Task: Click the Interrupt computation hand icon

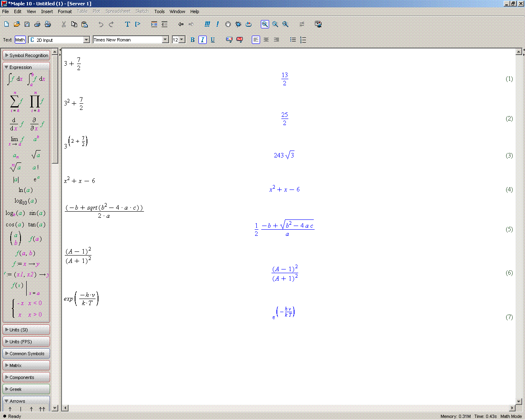Action: coord(228,24)
